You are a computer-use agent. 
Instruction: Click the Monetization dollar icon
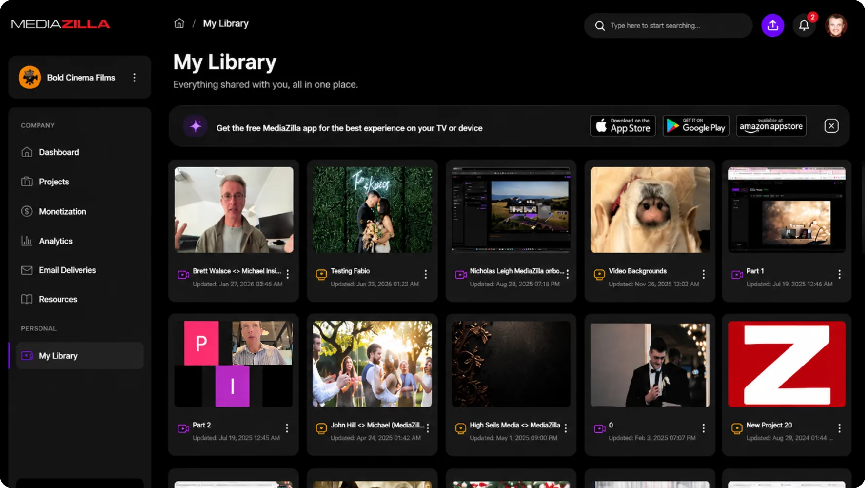pyautogui.click(x=27, y=211)
